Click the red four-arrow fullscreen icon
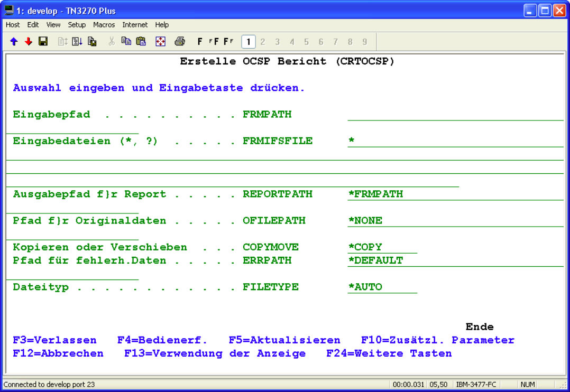 (160, 42)
